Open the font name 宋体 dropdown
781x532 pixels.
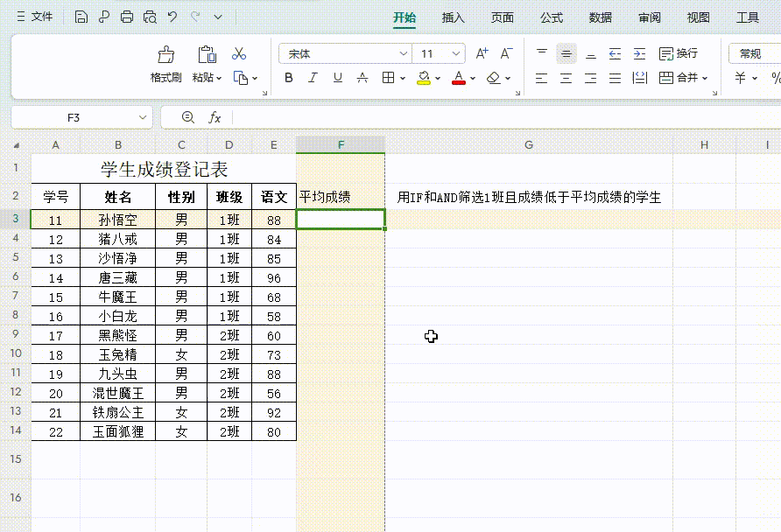coord(403,53)
